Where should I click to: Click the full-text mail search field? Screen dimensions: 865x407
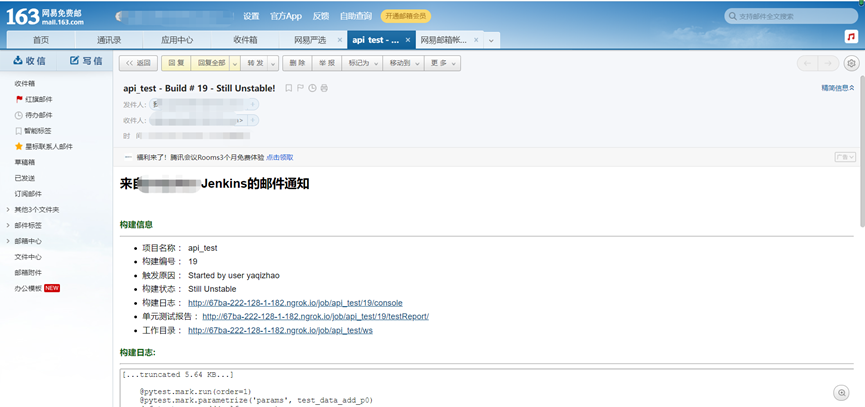791,17
